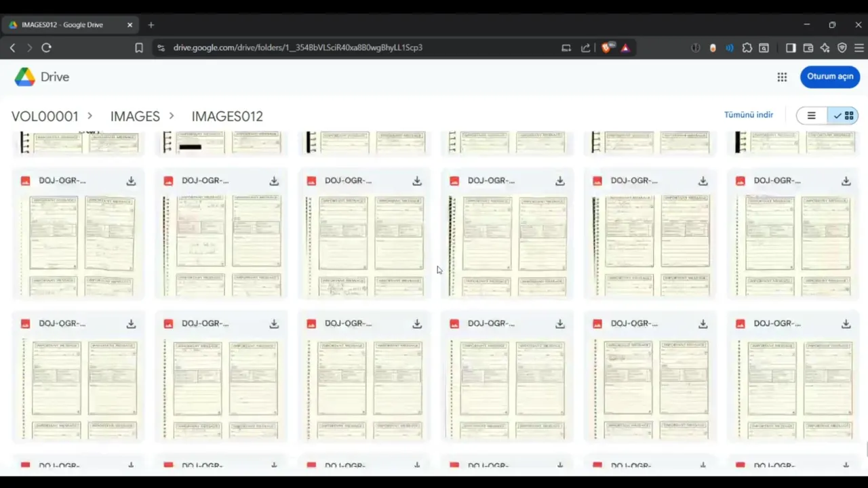Viewport: 868px width, 488px height.
Task: Open Brave VPN shield icon
Action: tap(842, 47)
